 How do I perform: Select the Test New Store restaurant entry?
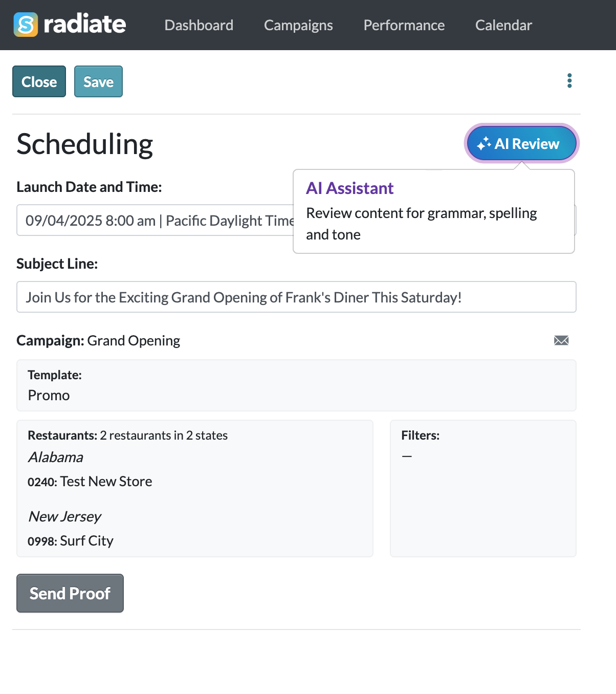[90, 482]
